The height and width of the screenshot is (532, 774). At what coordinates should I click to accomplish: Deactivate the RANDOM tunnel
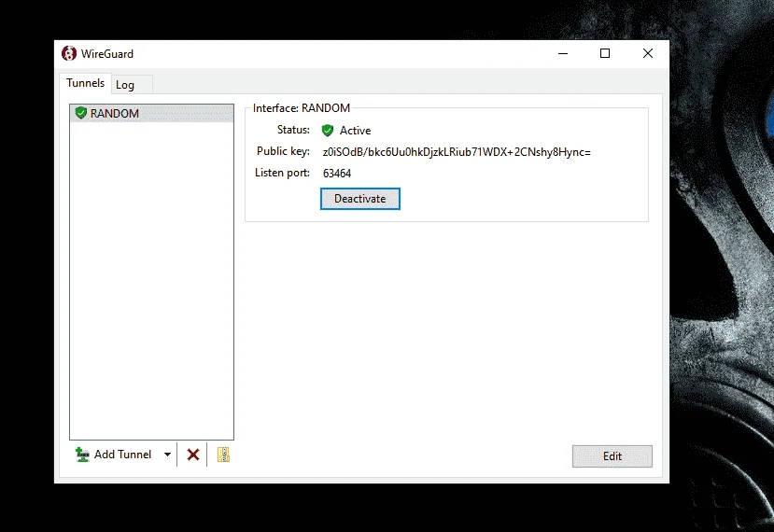tap(359, 199)
